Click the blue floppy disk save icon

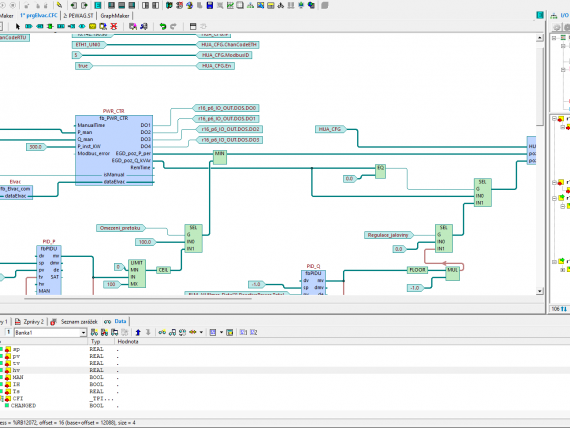tap(210, 5)
